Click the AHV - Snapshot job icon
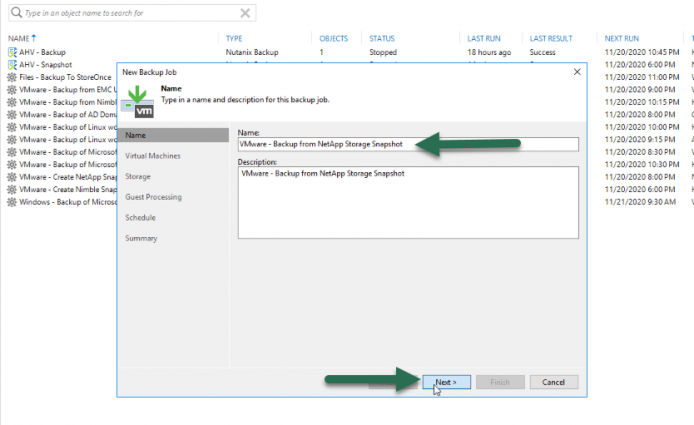 pos(12,65)
